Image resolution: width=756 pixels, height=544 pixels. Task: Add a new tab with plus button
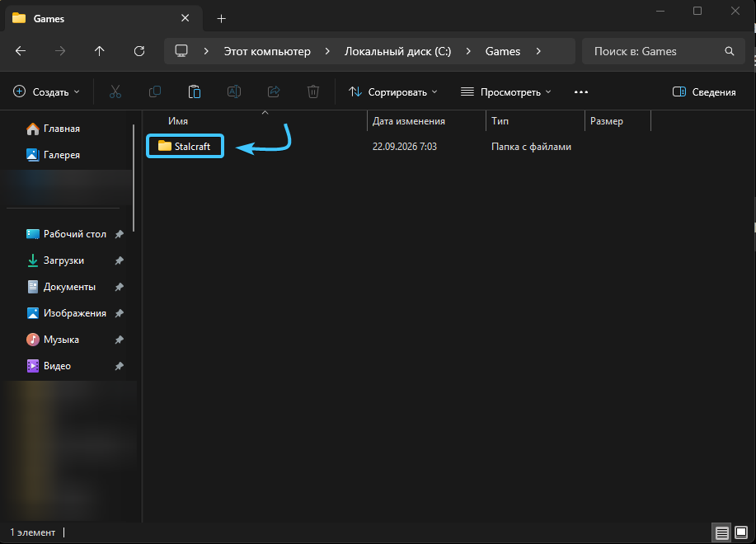pyautogui.click(x=221, y=19)
